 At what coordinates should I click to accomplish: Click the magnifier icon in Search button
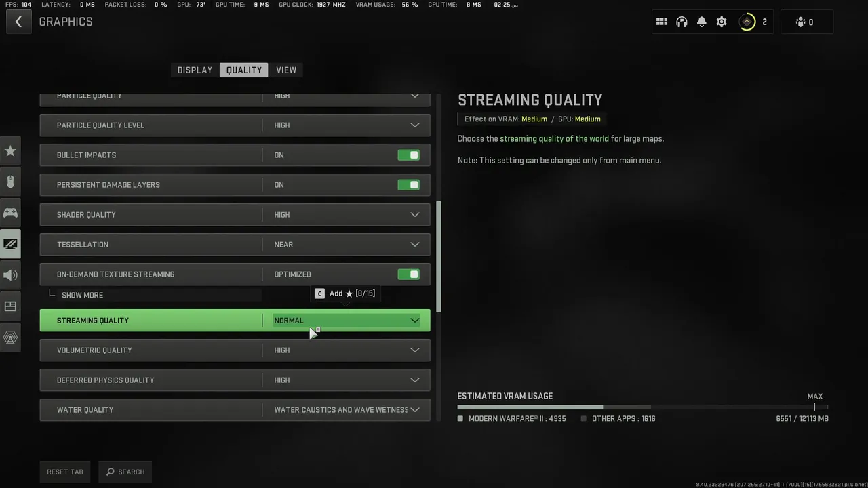click(110, 472)
